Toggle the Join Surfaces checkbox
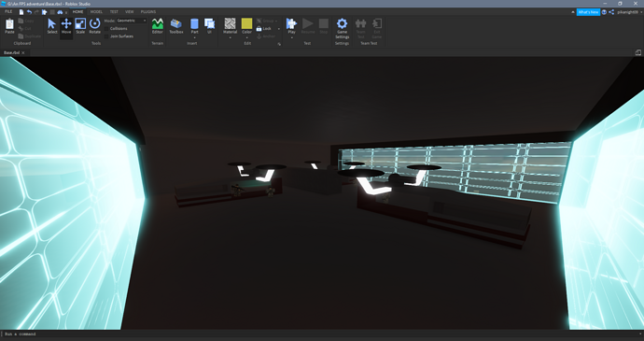644x341 pixels. (106, 36)
